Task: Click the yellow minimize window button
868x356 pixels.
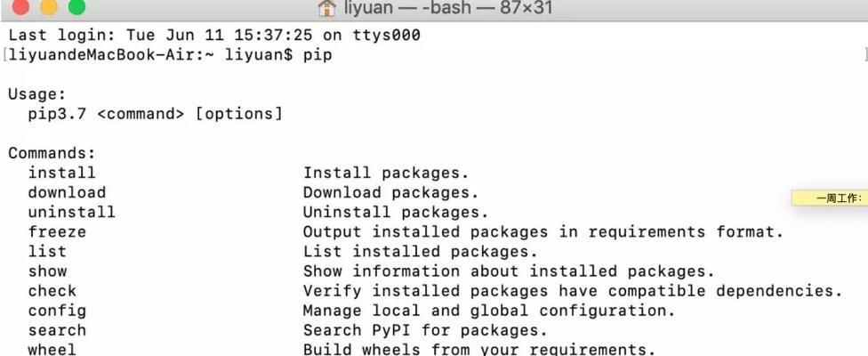Action: pyautogui.click(x=49, y=6)
